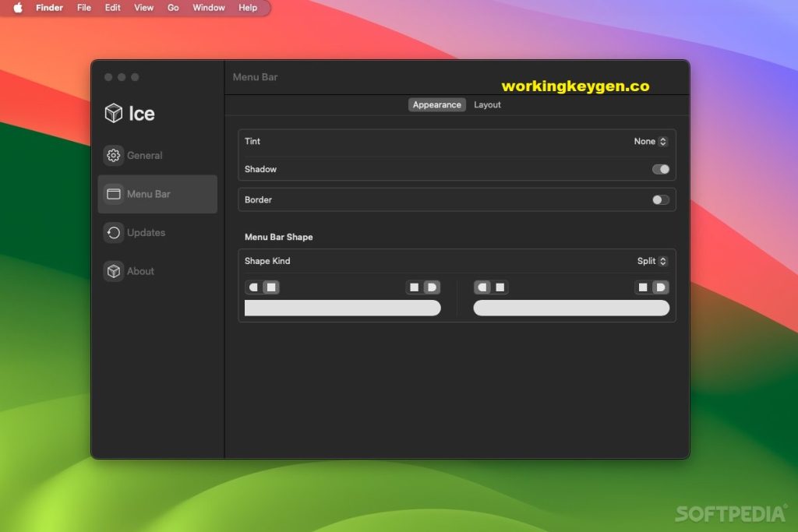798x532 pixels.
Task: Open the Tint dropdown set to None
Action: [650, 141]
